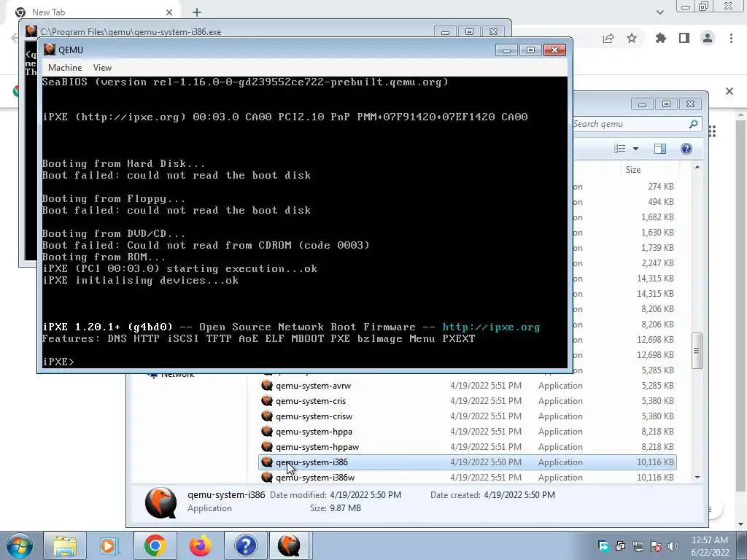747x560 pixels.
Task: Close the Chrome page banner with X
Action: [x=729, y=91]
